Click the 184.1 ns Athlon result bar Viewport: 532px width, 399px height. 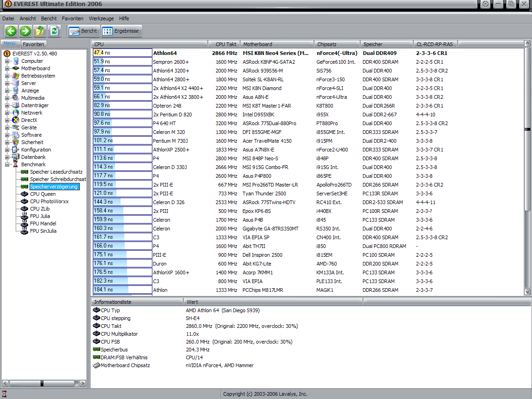122,290
